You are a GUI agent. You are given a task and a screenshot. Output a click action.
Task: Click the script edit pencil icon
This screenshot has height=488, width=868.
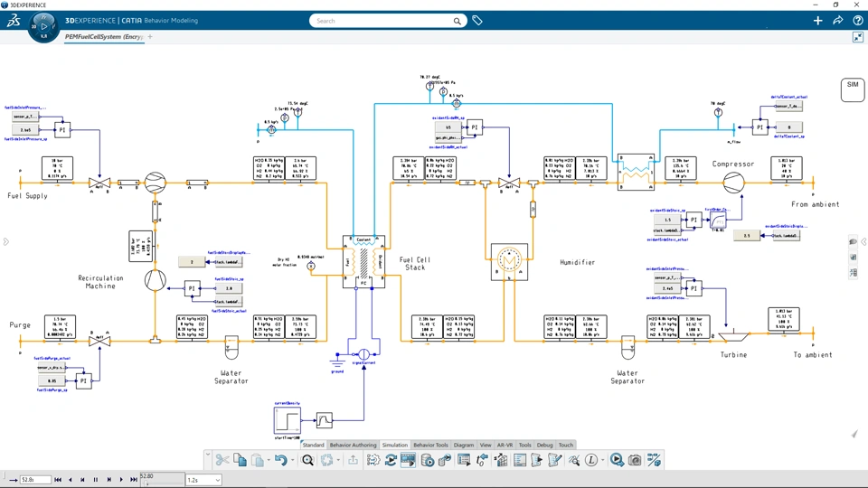(554, 460)
